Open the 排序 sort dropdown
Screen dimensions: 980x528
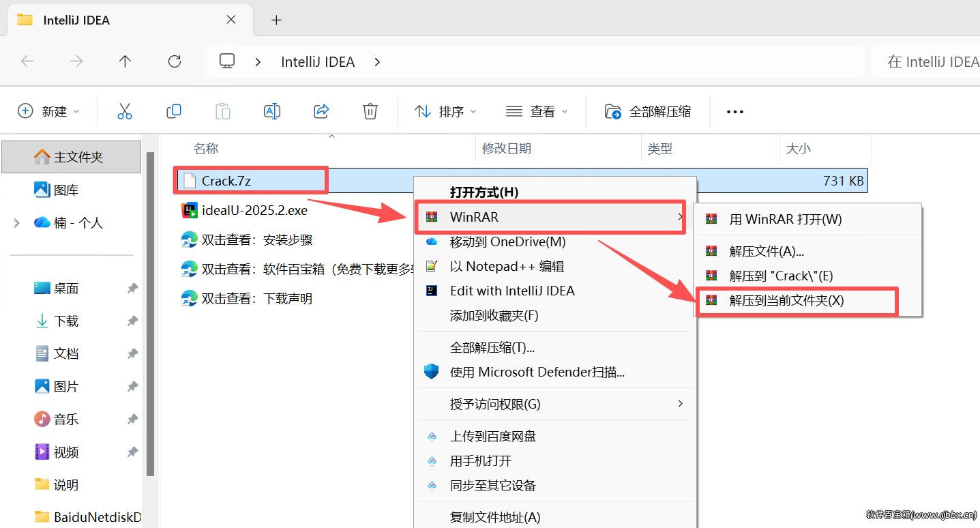(446, 111)
